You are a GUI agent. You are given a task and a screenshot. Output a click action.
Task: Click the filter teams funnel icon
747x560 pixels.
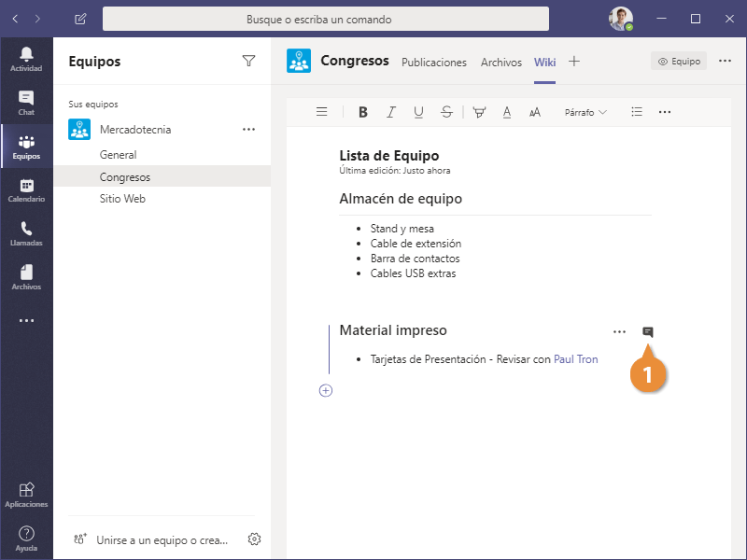(248, 61)
